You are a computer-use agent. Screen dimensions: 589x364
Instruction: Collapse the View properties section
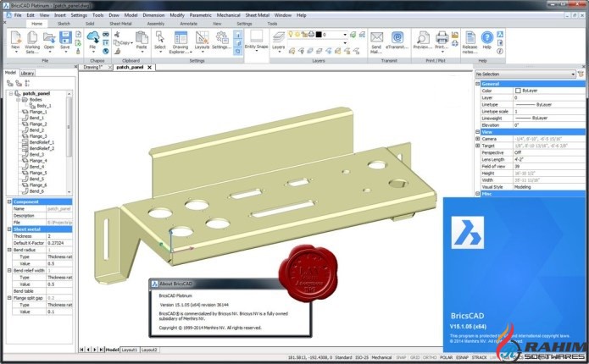(x=478, y=132)
